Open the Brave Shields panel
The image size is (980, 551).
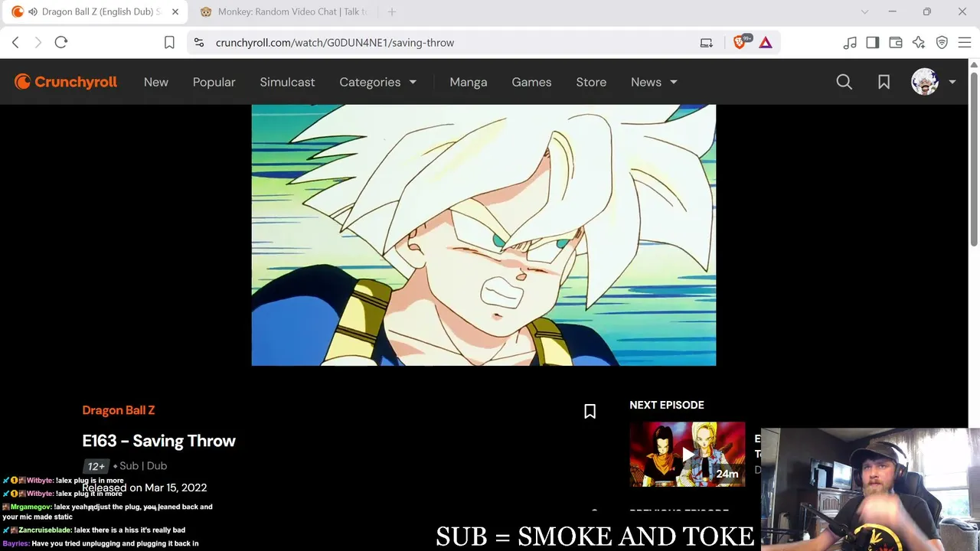tap(740, 42)
